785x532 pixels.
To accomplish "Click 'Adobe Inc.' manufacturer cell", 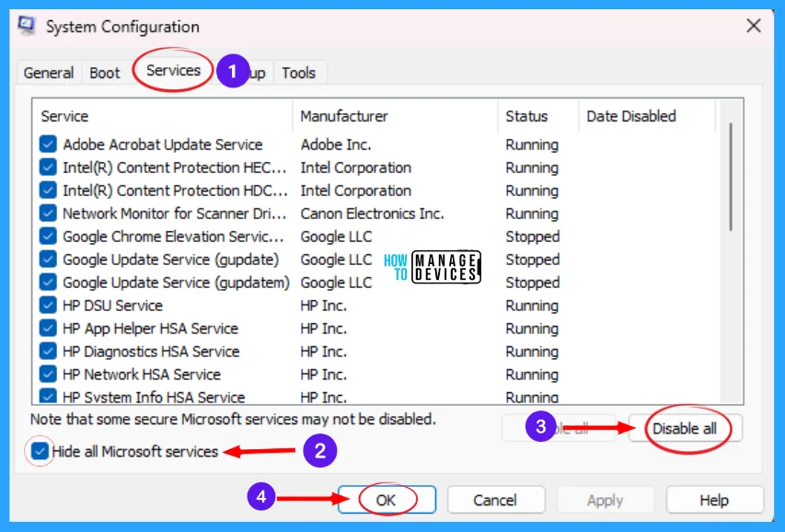I will click(336, 145).
